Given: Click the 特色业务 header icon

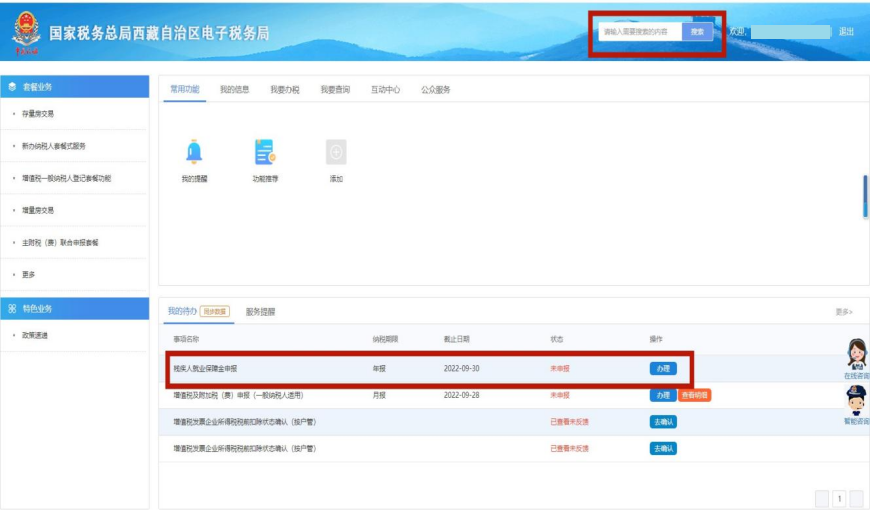Looking at the screenshot, I should [x=12, y=308].
